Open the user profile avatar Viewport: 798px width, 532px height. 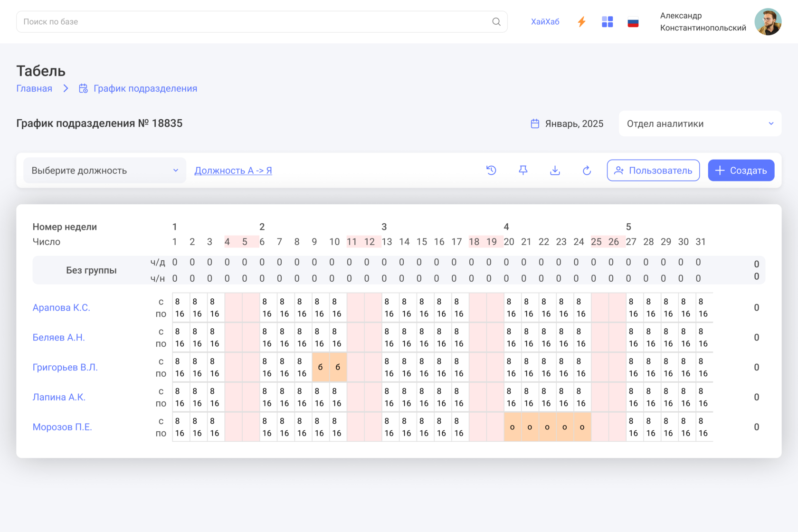(x=768, y=22)
